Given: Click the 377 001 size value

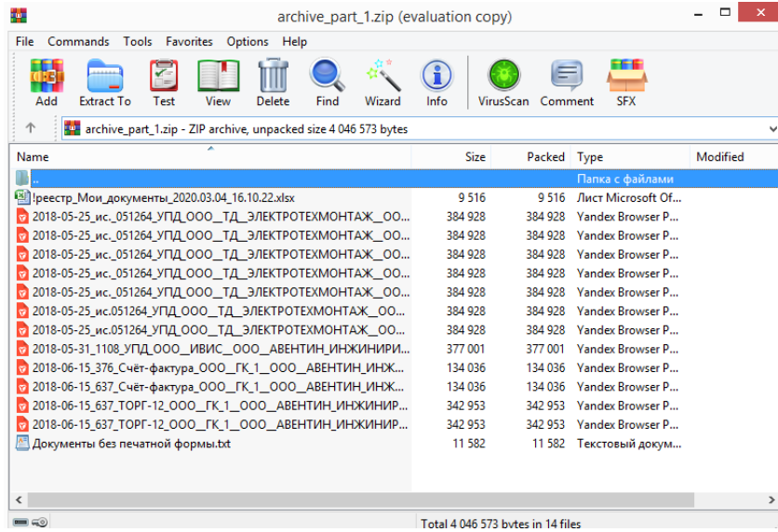Looking at the screenshot, I should pos(465,349).
